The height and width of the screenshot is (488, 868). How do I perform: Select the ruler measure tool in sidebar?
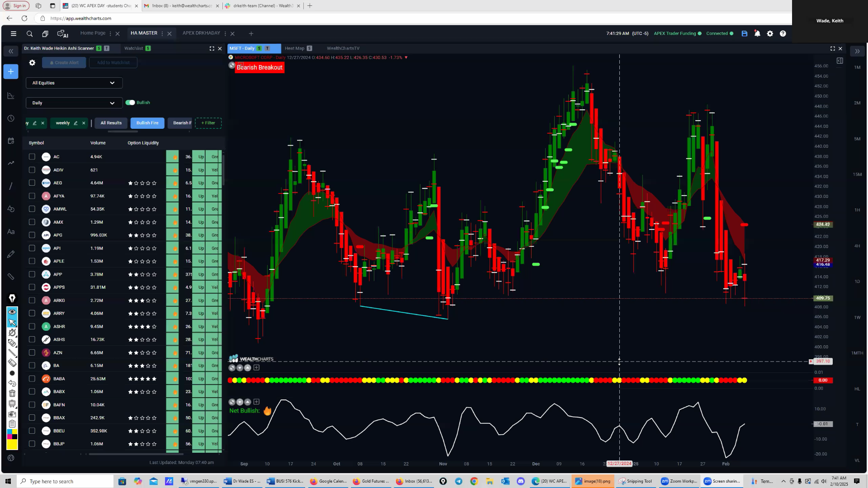(x=11, y=277)
